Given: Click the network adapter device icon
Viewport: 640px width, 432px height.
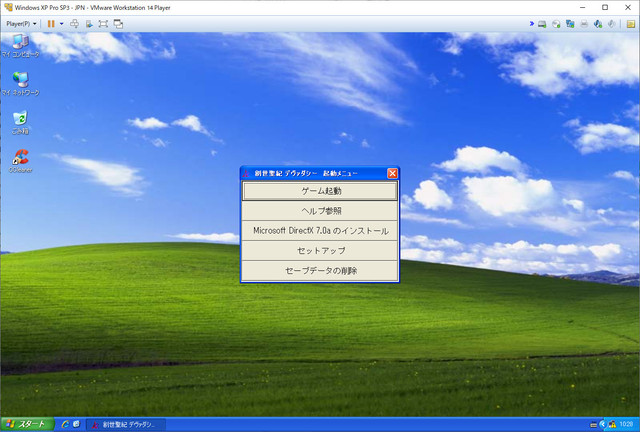Looking at the screenshot, I should [570, 24].
